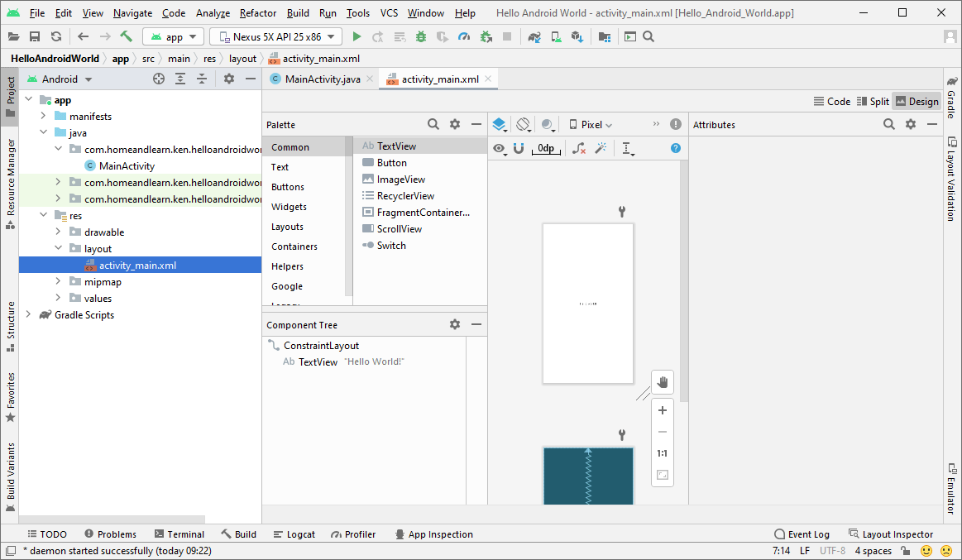The width and height of the screenshot is (962, 560).
Task: Open the Refactor menu
Action: (x=258, y=13)
